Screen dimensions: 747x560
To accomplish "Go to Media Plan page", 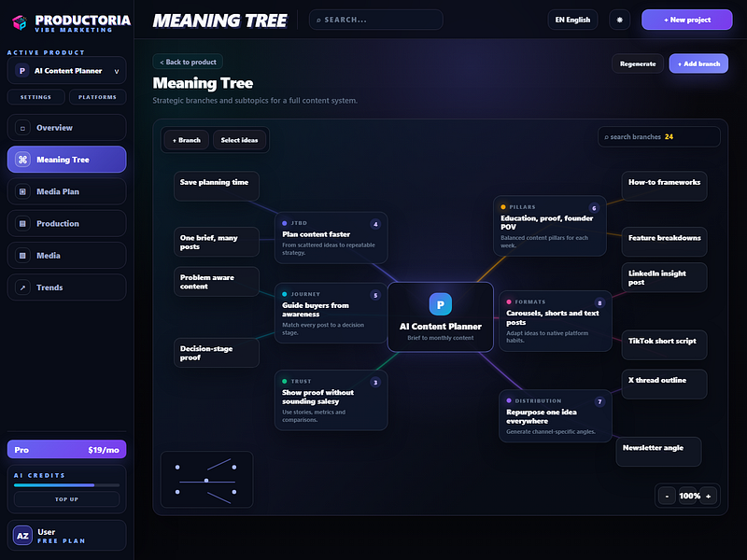I will click(x=66, y=191).
